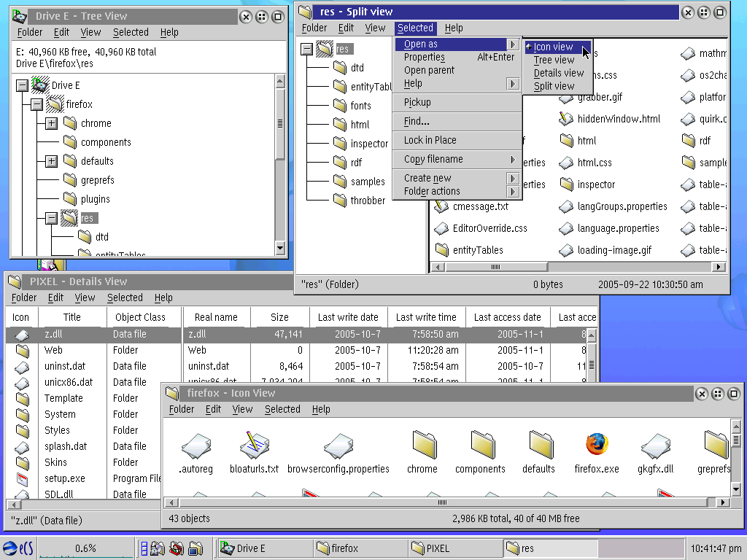Select the chrome folder icon in firefox Icon View
Screen dimensions: 747x560
(424, 444)
